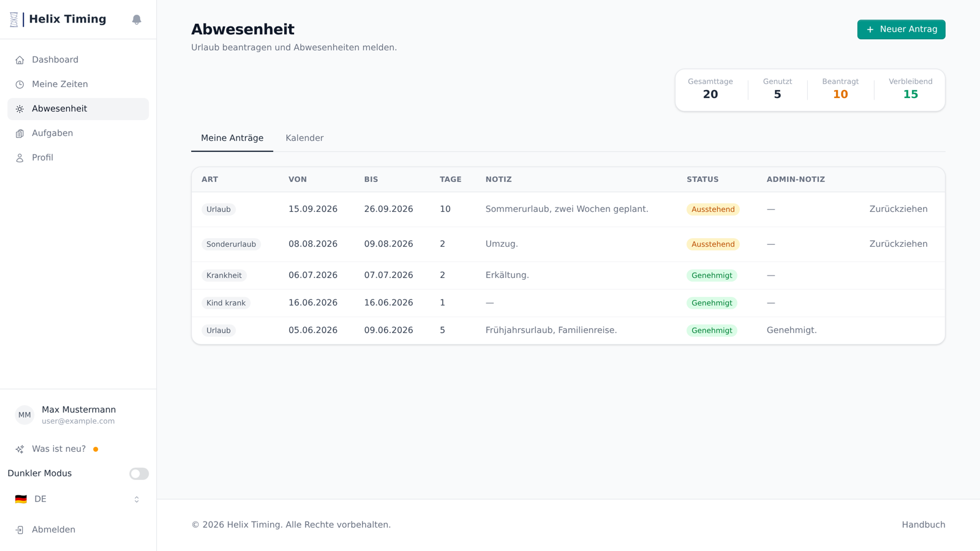Image resolution: width=980 pixels, height=551 pixels.
Task: Click the Verbleibend value 15
Action: pos(910,94)
